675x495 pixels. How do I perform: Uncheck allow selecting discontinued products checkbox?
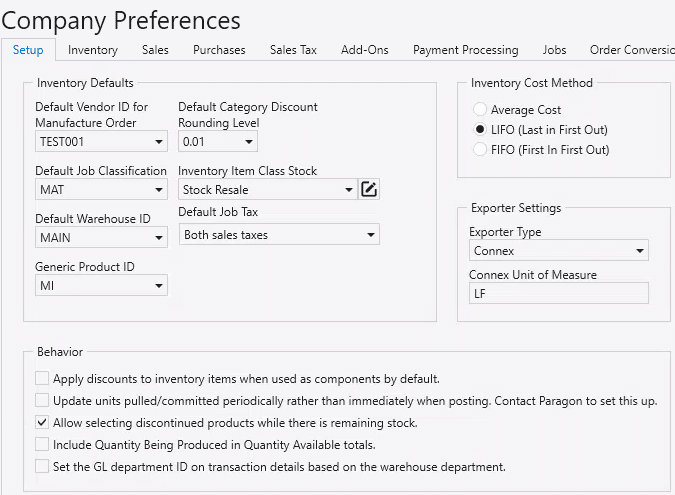coord(42,423)
